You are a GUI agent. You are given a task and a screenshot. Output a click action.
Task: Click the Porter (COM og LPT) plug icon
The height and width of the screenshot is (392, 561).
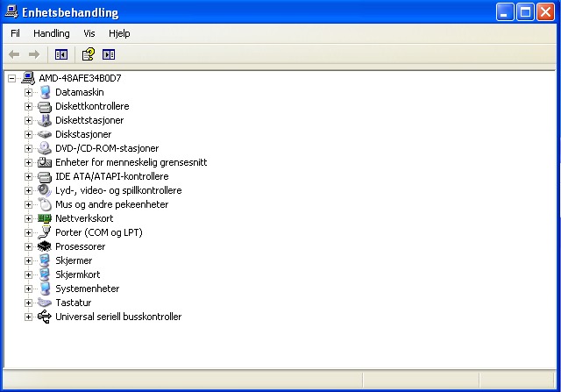point(45,232)
